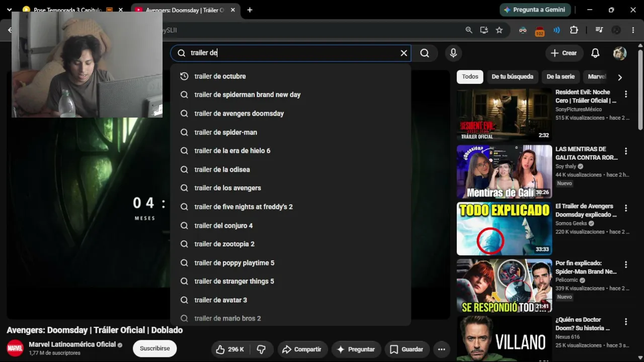Image resolution: width=644 pixels, height=362 pixels.
Task: Click the incognito-style glasses extension icon
Action: [523, 30]
